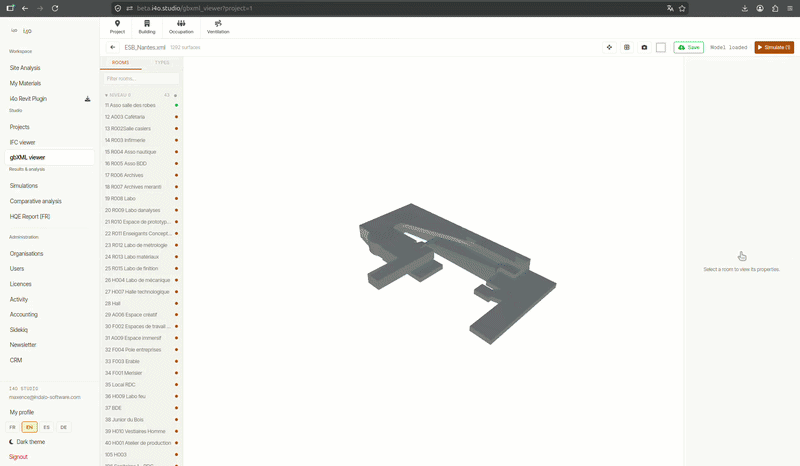Open the Occupation settings icon

[x=181, y=27]
